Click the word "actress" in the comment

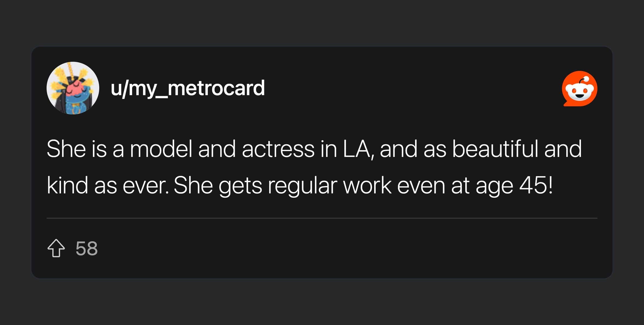coord(278,149)
